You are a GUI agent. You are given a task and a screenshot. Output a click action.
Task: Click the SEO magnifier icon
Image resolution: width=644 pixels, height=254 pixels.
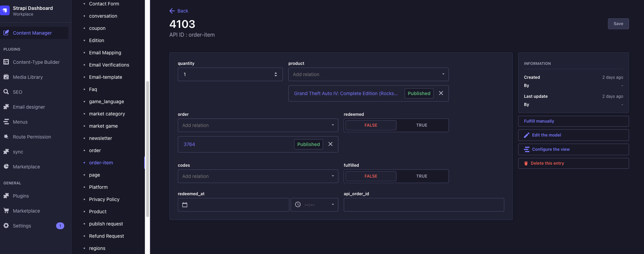[x=6, y=92]
